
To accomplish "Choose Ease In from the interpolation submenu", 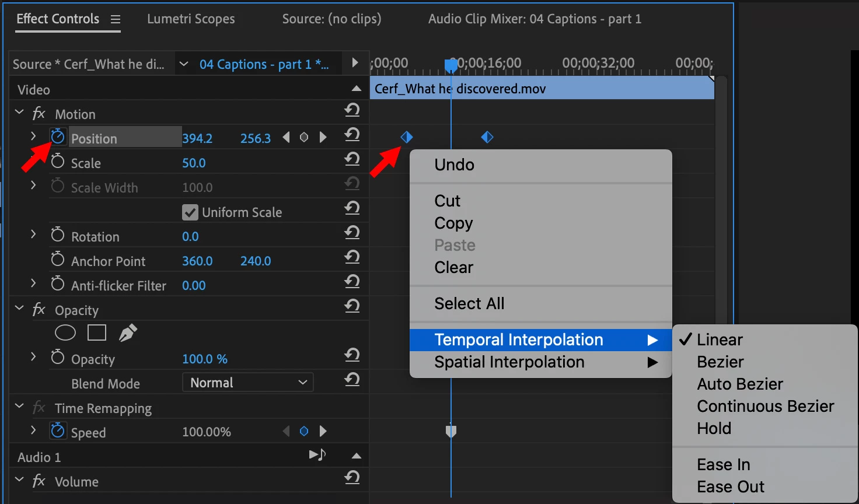I will pyautogui.click(x=724, y=464).
